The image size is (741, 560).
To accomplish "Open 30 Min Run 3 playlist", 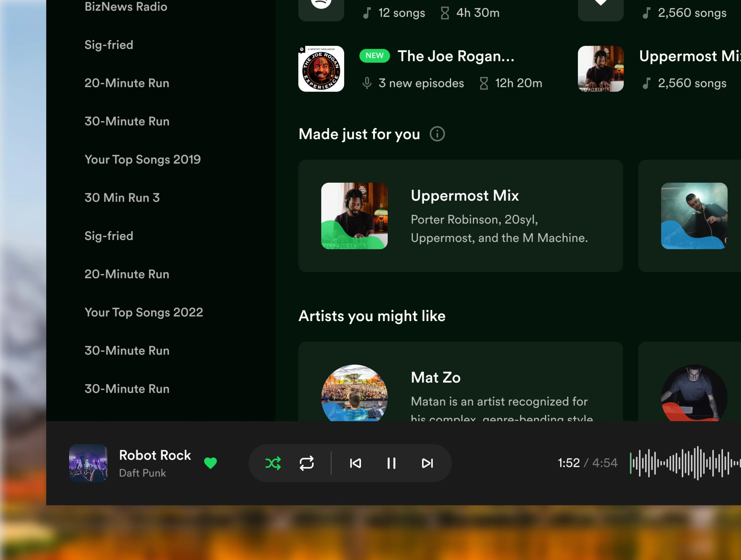I will tap(122, 198).
